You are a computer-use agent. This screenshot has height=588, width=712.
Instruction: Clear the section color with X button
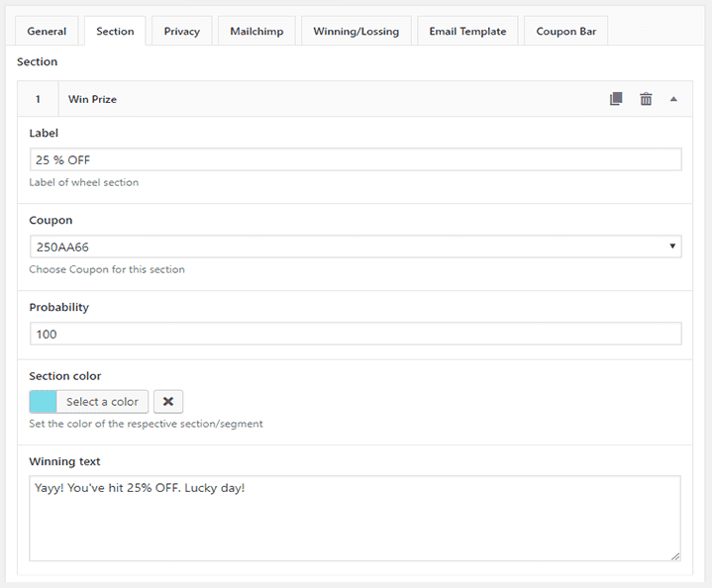(168, 401)
